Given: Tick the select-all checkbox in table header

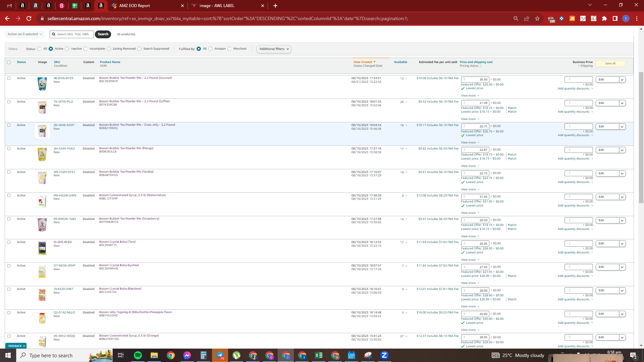Looking at the screenshot, I should coord(9,62).
